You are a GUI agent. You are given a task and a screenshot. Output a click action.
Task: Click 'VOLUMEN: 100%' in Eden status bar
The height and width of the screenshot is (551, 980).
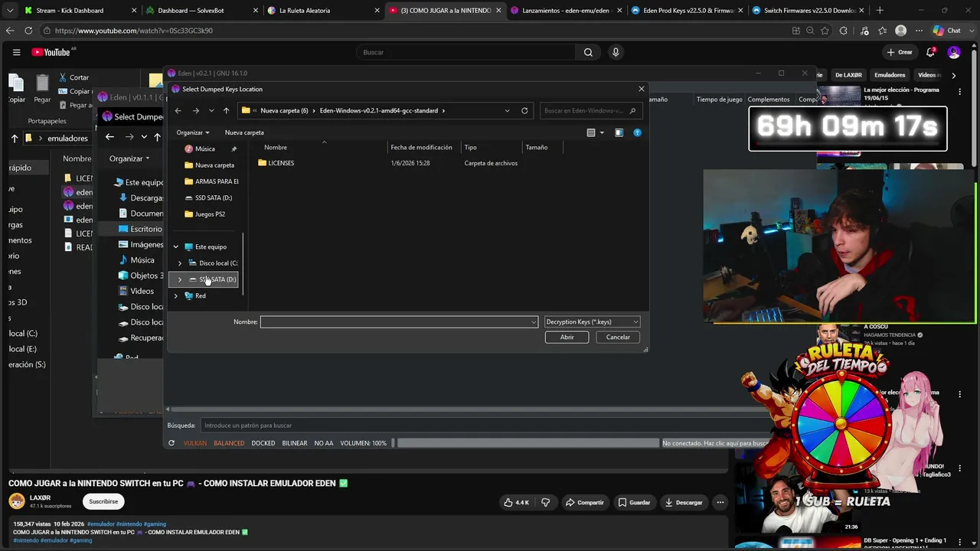coord(364,443)
